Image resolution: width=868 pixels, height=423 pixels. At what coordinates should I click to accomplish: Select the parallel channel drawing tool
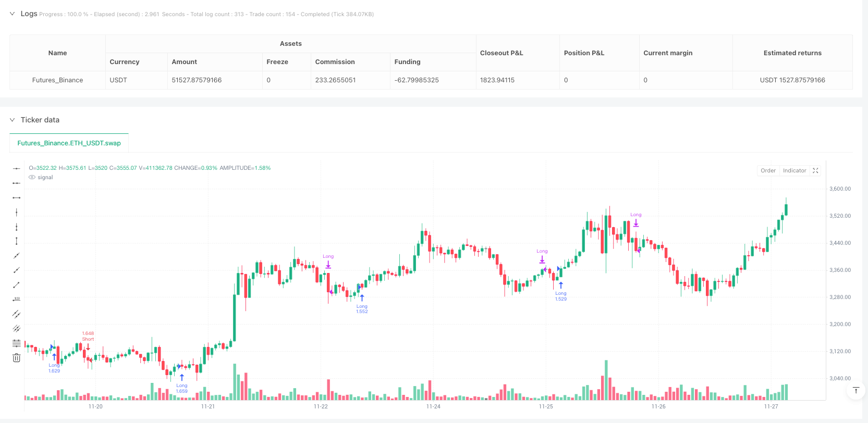click(17, 314)
